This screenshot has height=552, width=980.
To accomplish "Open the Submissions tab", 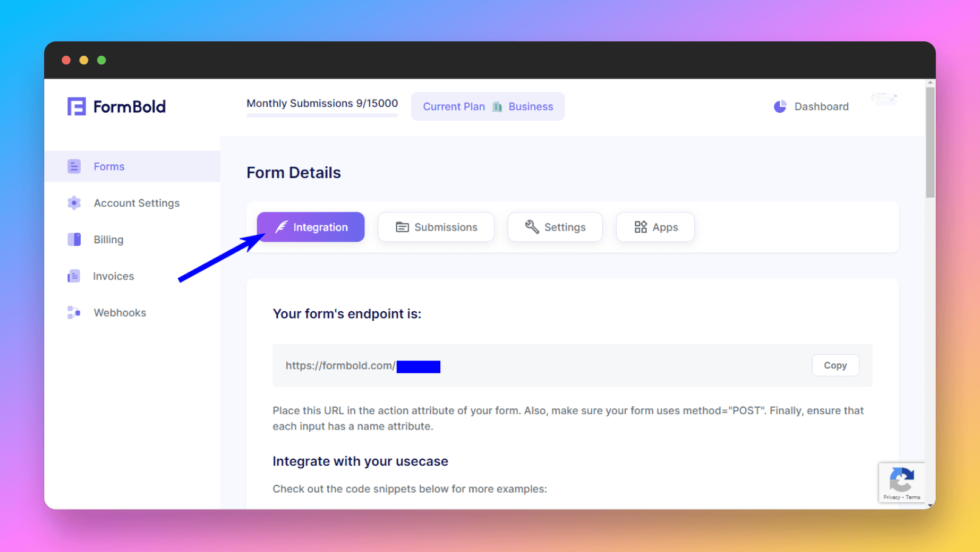I will [x=436, y=227].
